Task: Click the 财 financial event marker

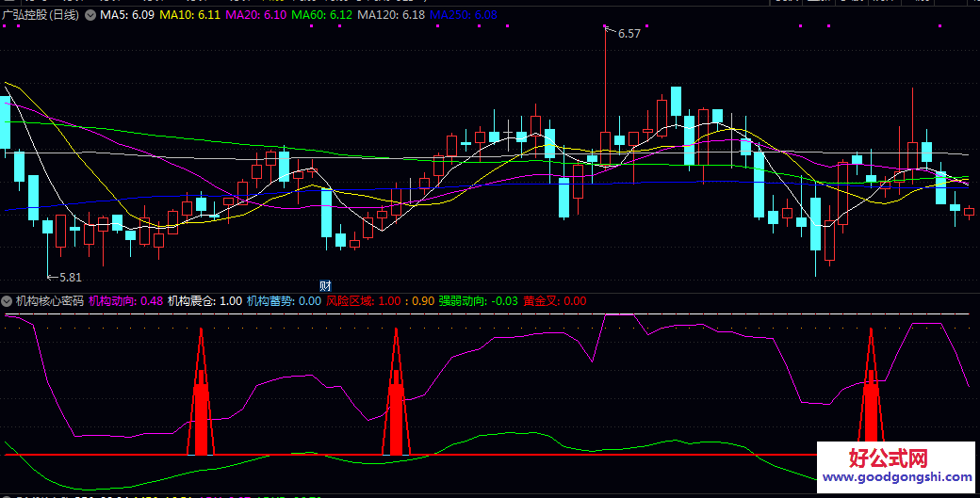Action: click(x=326, y=286)
